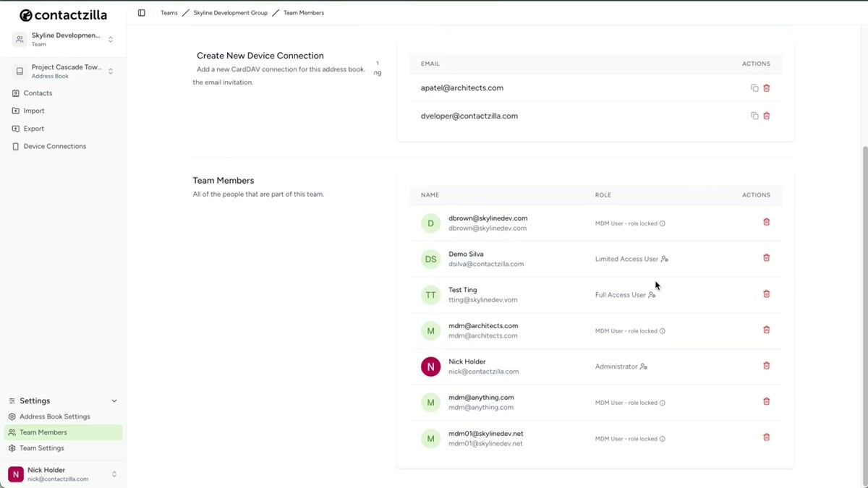
Task: Select the Export sidebar icon
Action: tap(15, 128)
